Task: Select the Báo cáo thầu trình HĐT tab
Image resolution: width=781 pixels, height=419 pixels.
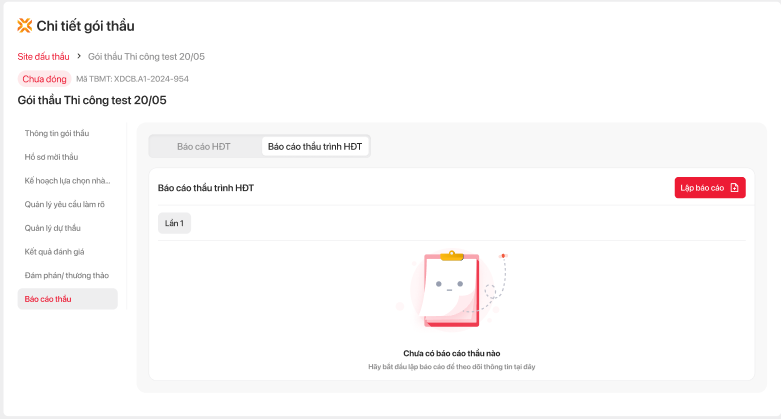Action: point(314,146)
